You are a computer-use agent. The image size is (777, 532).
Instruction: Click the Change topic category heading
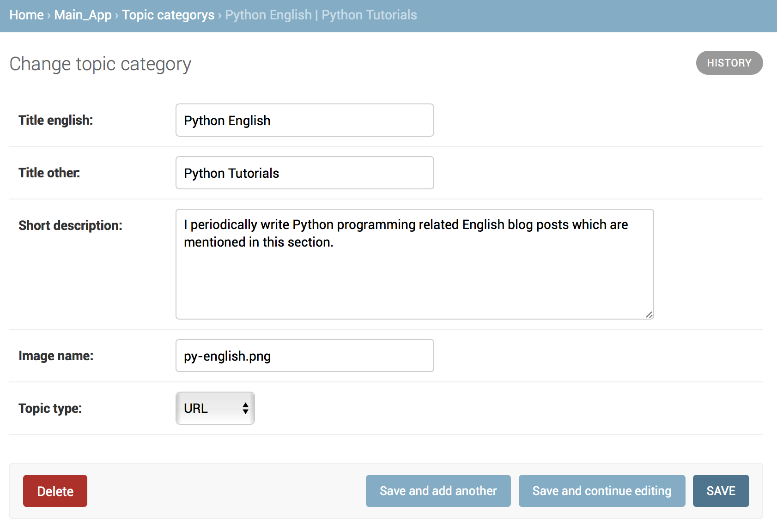100,64
